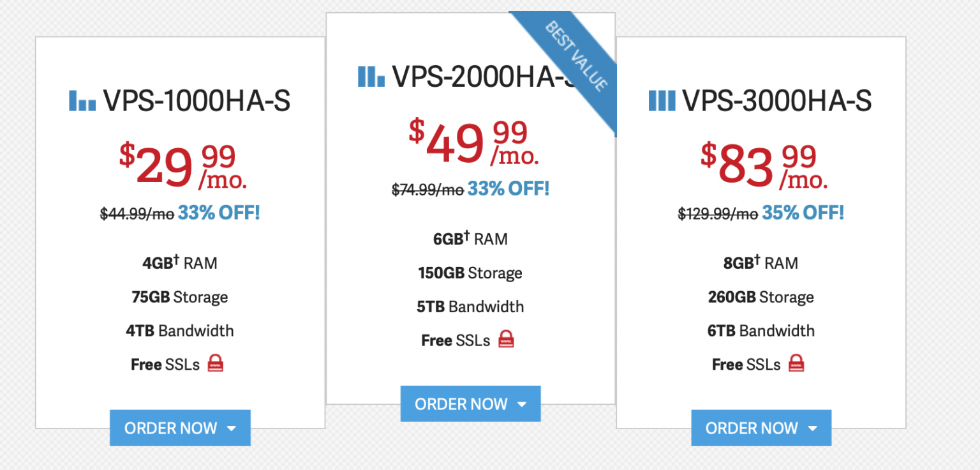This screenshot has width=980, height=470.
Task: Click the 260GB Storage spec for VPS-3000HA-S
Action: pyautogui.click(x=760, y=296)
